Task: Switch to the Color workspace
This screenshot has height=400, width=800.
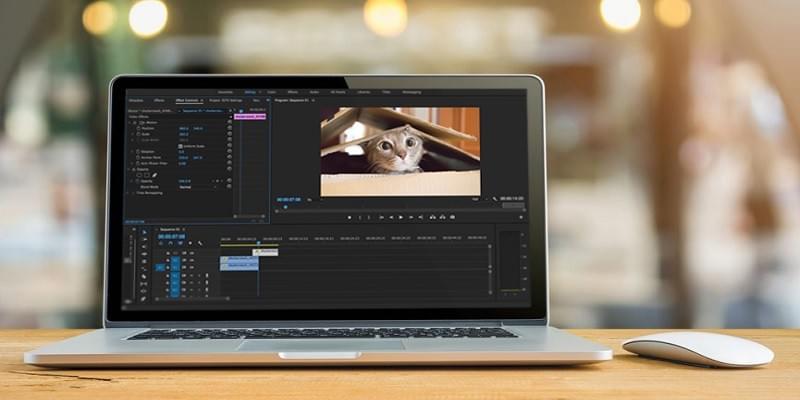Action: tap(272, 92)
